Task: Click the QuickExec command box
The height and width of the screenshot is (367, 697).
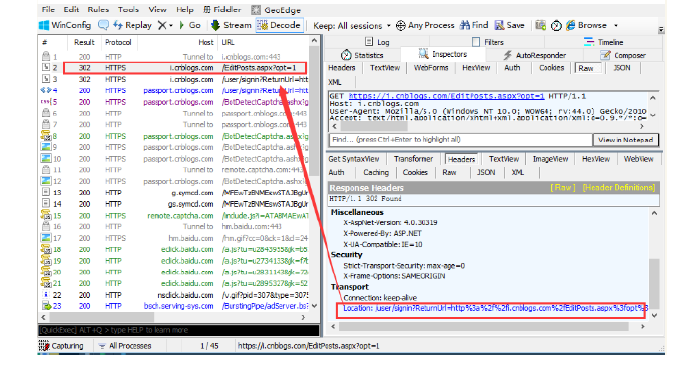Action: point(179,330)
